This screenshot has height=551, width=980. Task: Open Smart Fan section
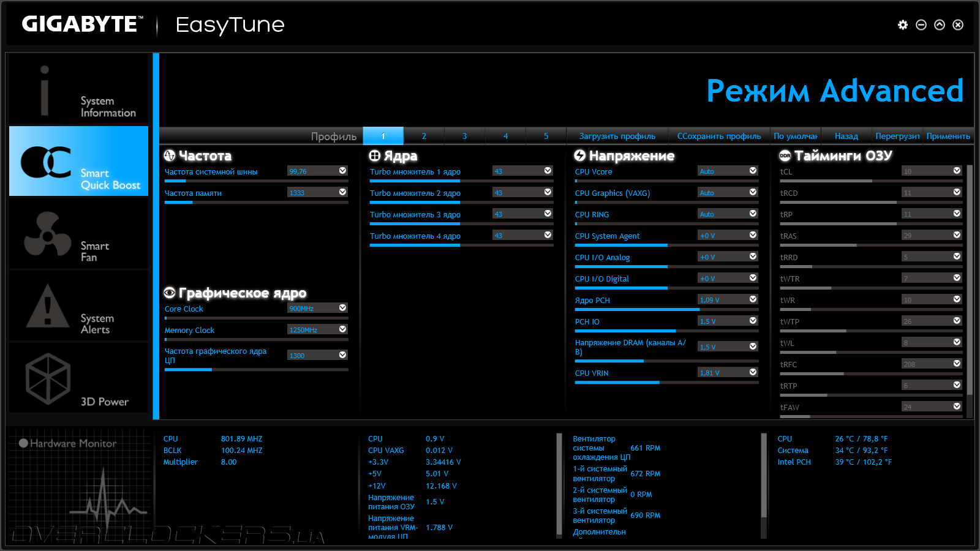point(78,233)
